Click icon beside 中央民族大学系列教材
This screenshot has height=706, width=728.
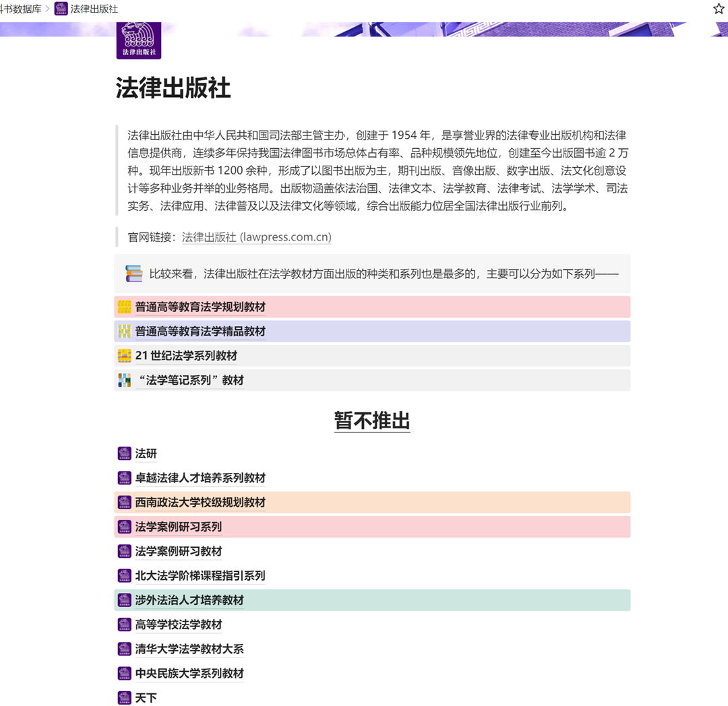tap(125, 674)
